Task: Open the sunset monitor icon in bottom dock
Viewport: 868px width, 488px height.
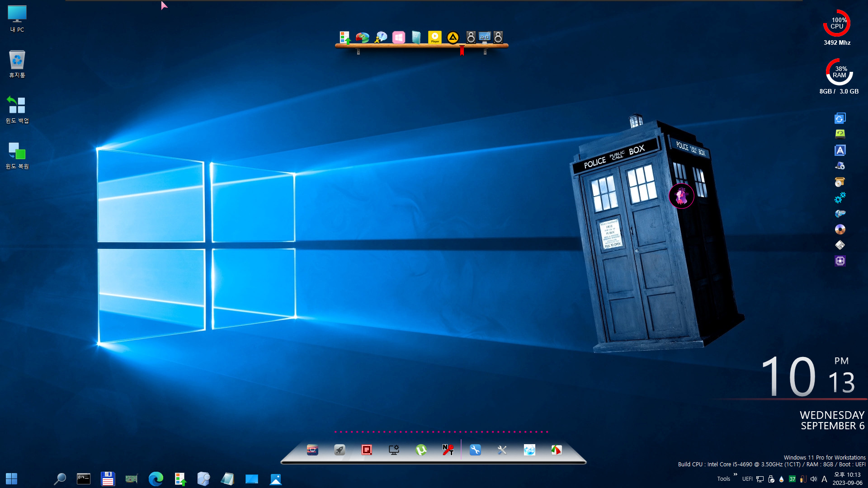Action: (x=312, y=450)
